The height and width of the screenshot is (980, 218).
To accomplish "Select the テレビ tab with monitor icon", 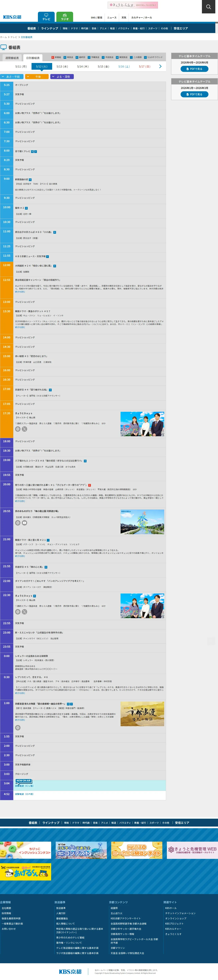I will [x=46, y=17].
